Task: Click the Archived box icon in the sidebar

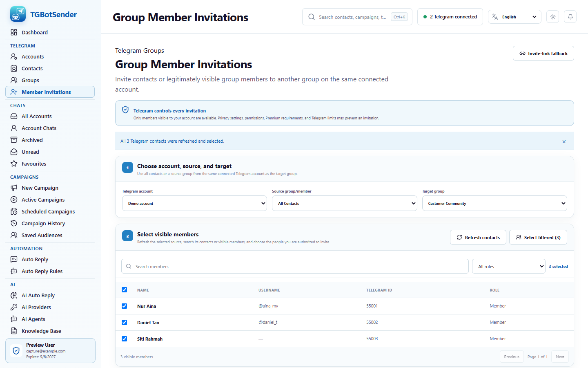Action: point(14,140)
